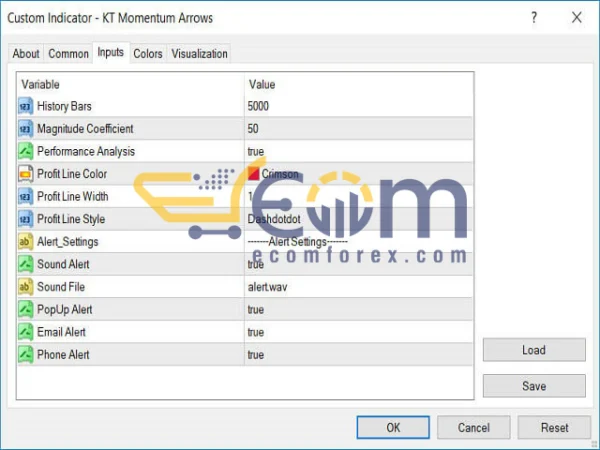Click the Load button
This screenshot has width=600, height=450.
pyautogui.click(x=534, y=350)
